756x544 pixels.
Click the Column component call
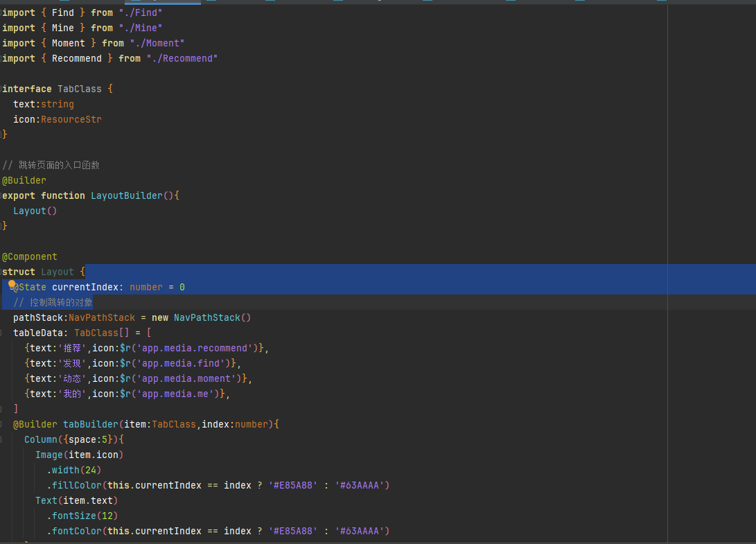point(41,439)
